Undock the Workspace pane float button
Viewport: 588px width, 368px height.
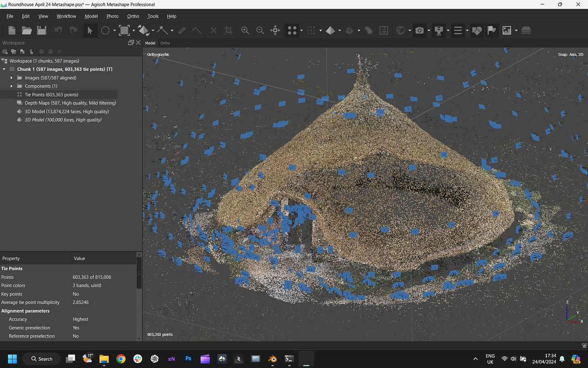[x=131, y=42]
